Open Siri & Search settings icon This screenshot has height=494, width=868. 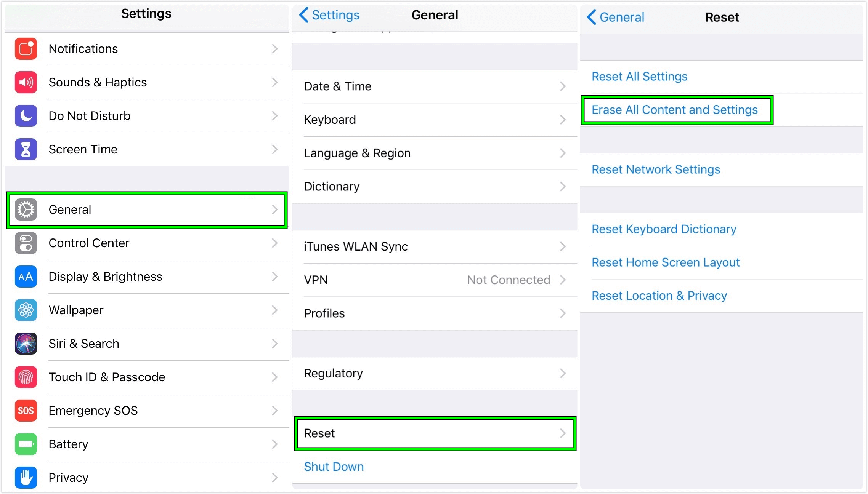(25, 344)
